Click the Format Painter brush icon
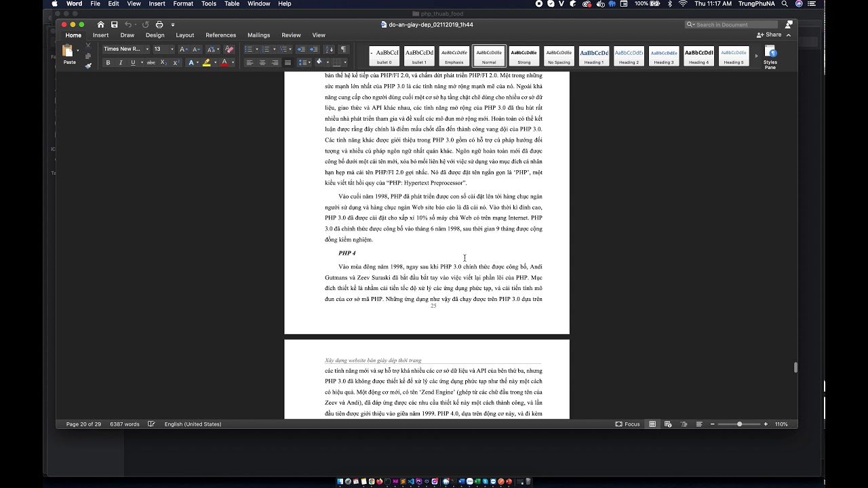 click(88, 66)
